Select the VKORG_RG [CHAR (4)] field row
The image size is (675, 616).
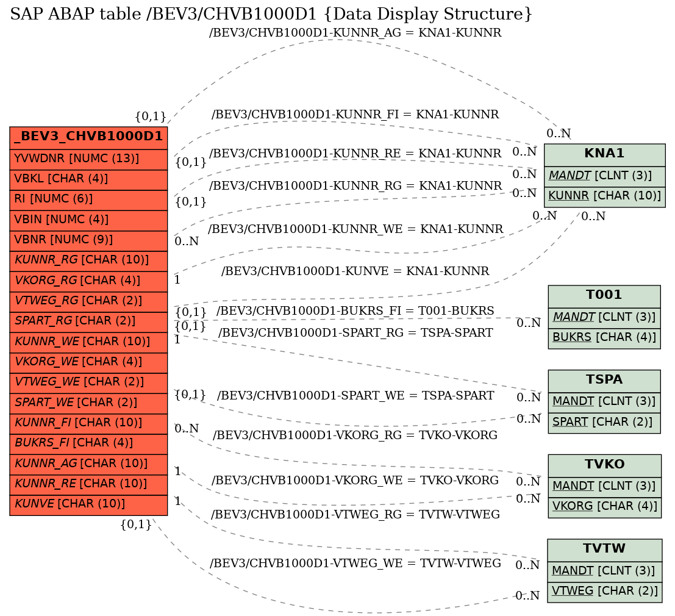click(x=88, y=282)
